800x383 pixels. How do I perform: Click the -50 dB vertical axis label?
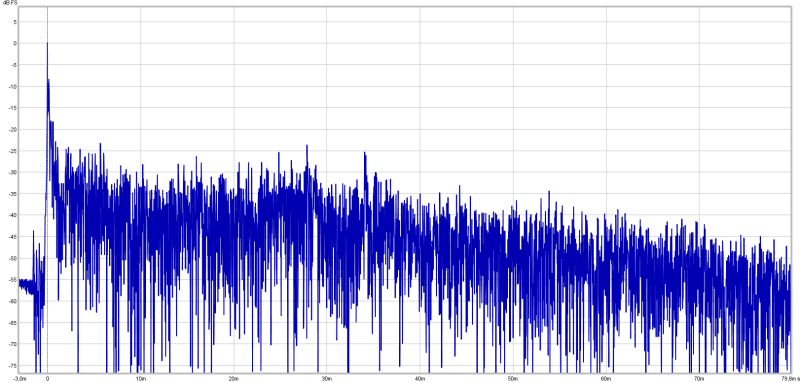click(13, 258)
